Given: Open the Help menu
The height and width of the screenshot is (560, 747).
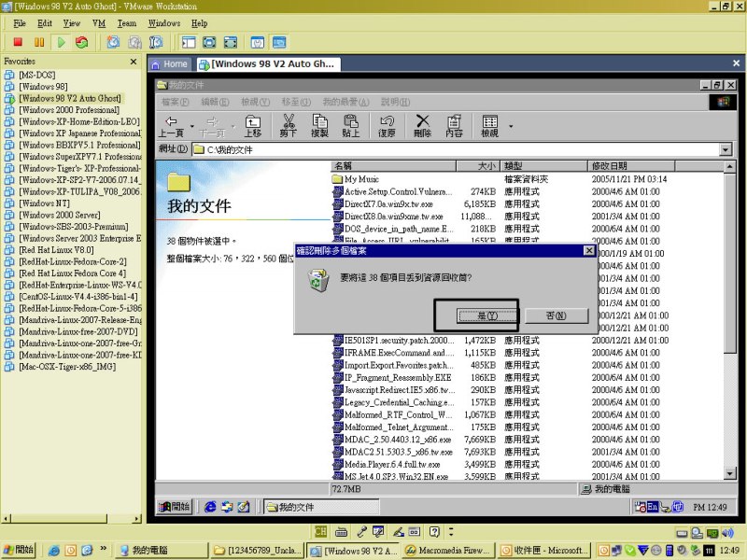Looking at the screenshot, I should pyautogui.click(x=199, y=23).
